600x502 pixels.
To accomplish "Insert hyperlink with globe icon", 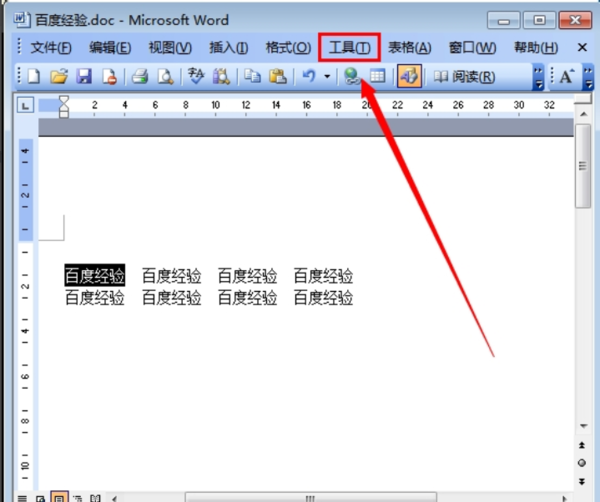I will tap(352, 77).
